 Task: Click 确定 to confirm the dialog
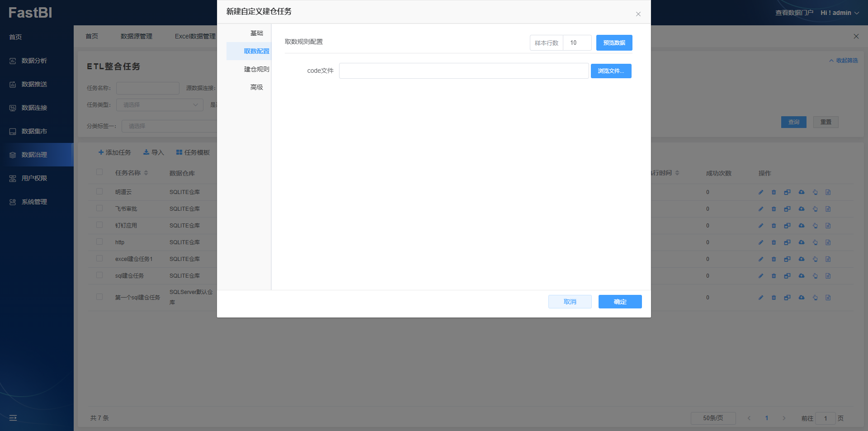(x=620, y=302)
